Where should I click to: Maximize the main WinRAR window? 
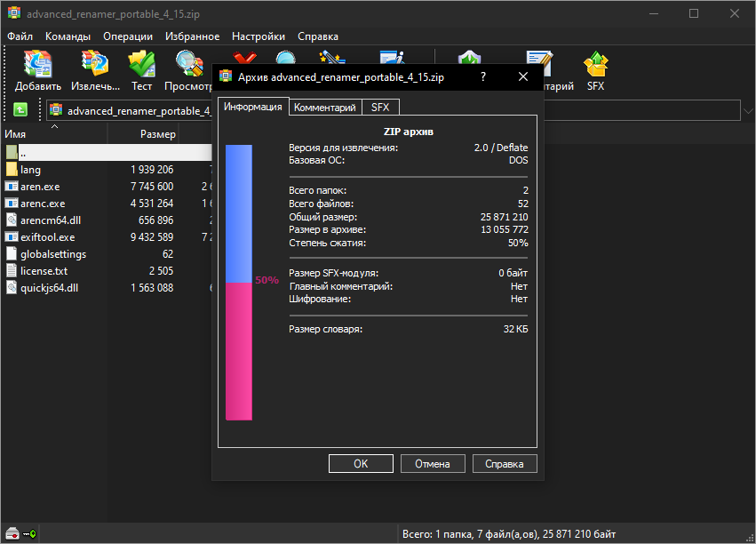[694, 13]
